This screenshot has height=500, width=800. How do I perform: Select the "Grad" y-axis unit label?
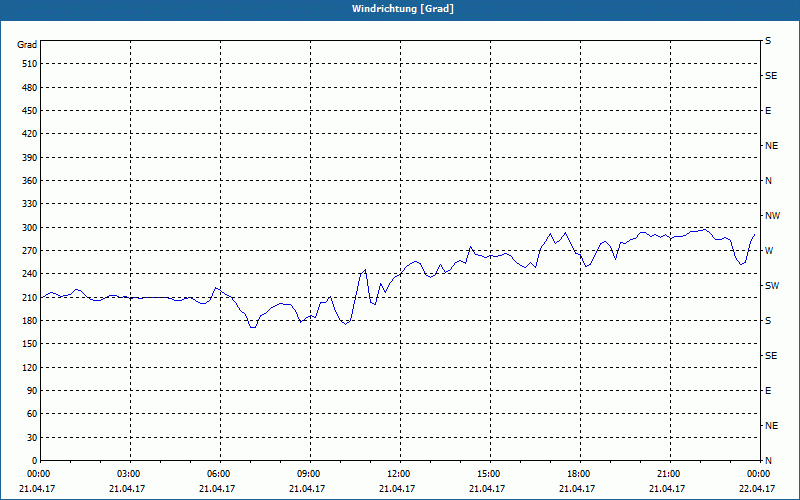tap(27, 45)
